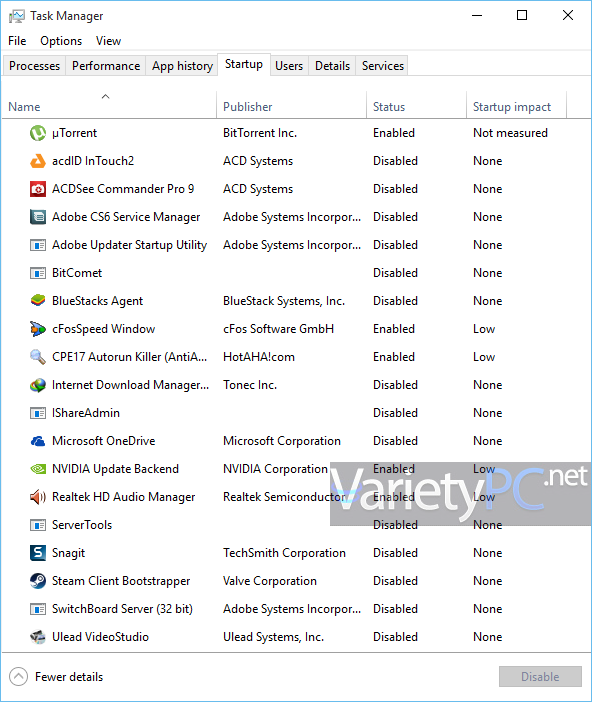
Task: Click the Microsoft OneDrive cloud icon
Action: [38, 441]
